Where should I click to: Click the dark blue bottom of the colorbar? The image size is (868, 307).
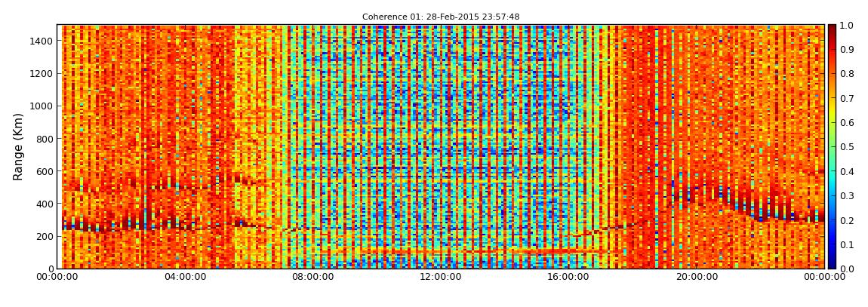[832, 262]
